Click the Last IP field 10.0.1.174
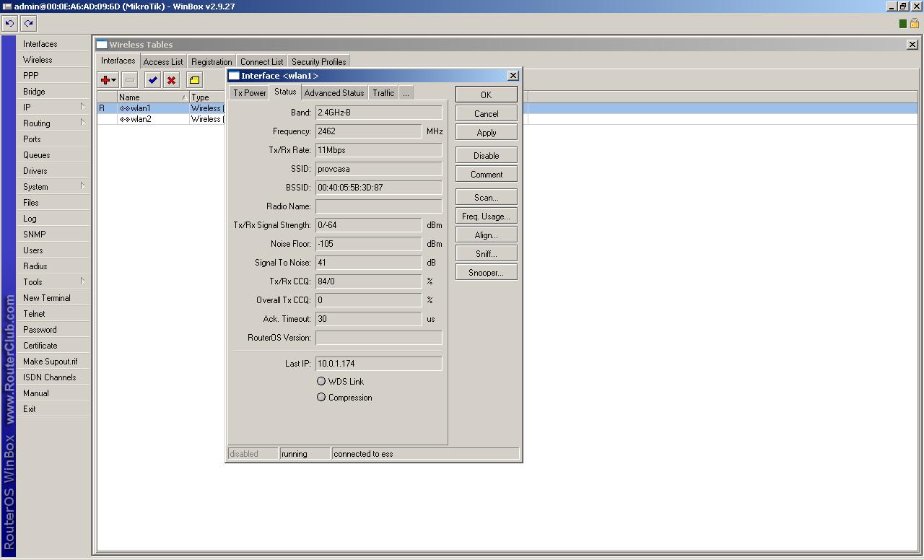Image resolution: width=924 pixels, height=560 pixels. pyautogui.click(x=379, y=364)
